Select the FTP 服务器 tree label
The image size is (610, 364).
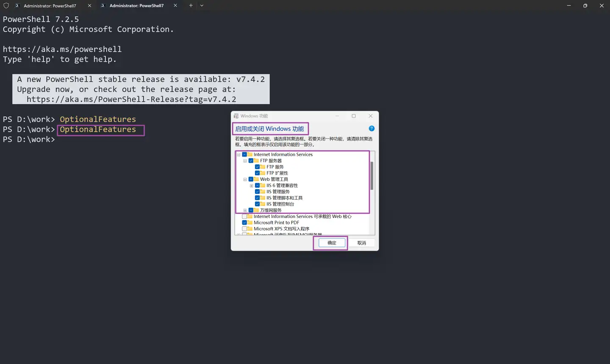coord(271,161)
